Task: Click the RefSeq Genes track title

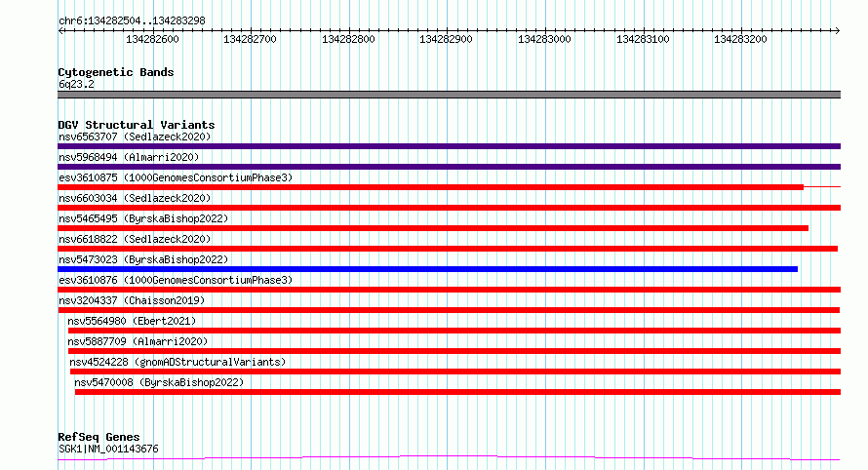Action: click(x=99, y=437)
